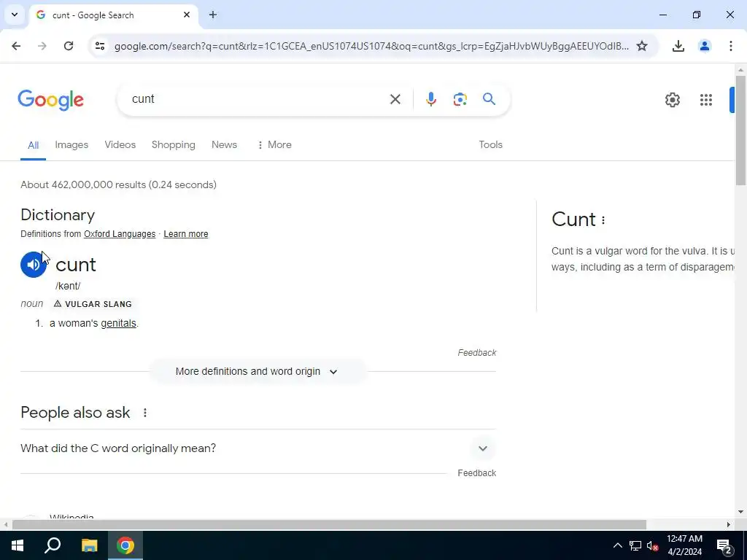Reload the current page
Image resolution: width=747 pixels, height=560 pixels.
(69, 46)
